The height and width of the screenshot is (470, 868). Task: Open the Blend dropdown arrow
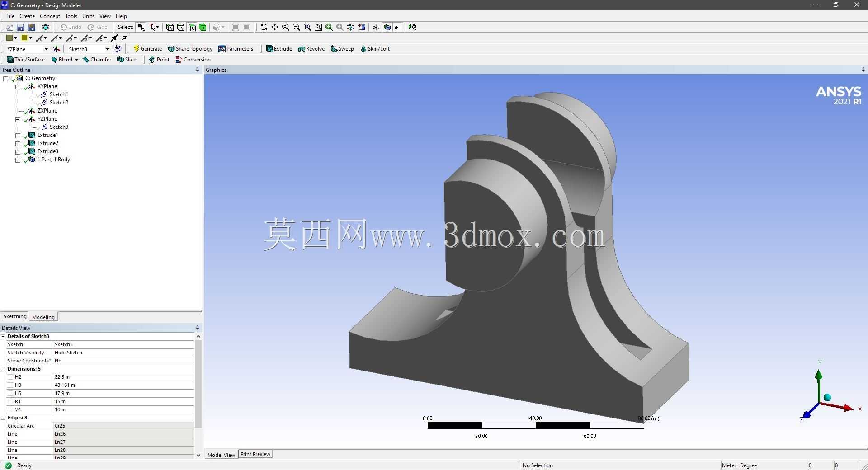click(76, 60)
